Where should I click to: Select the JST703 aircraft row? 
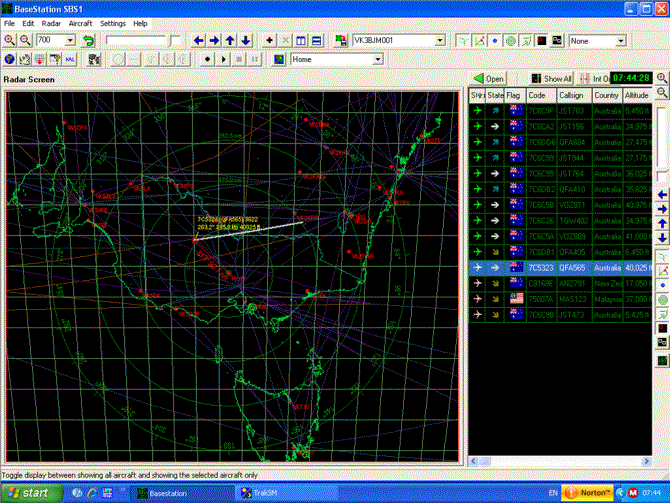click(x=560, y=111)
